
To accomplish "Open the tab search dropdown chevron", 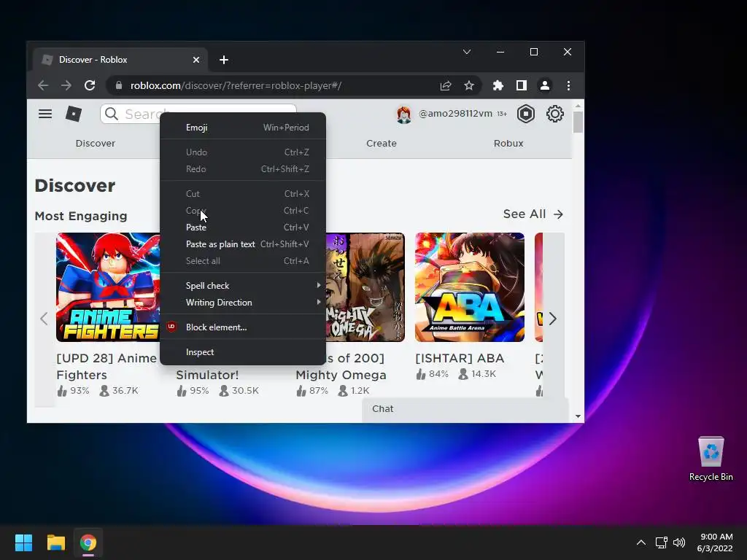I will 467,52.
